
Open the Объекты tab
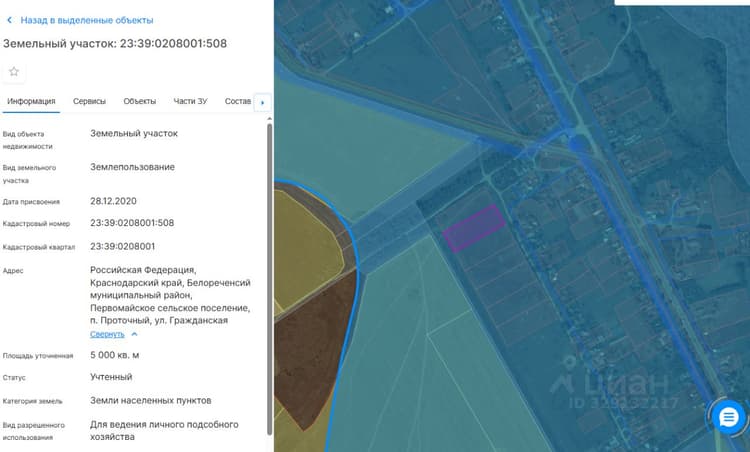pos(140,101)
